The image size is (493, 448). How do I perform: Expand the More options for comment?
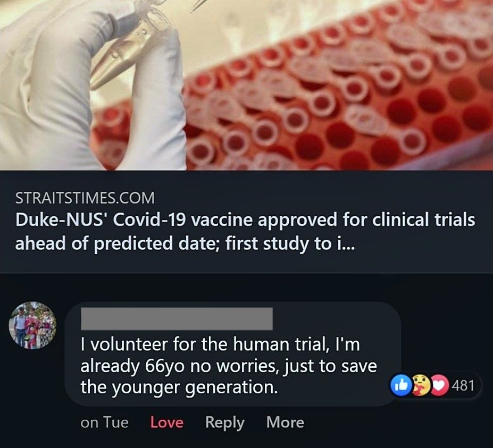(x=285, y=422)
